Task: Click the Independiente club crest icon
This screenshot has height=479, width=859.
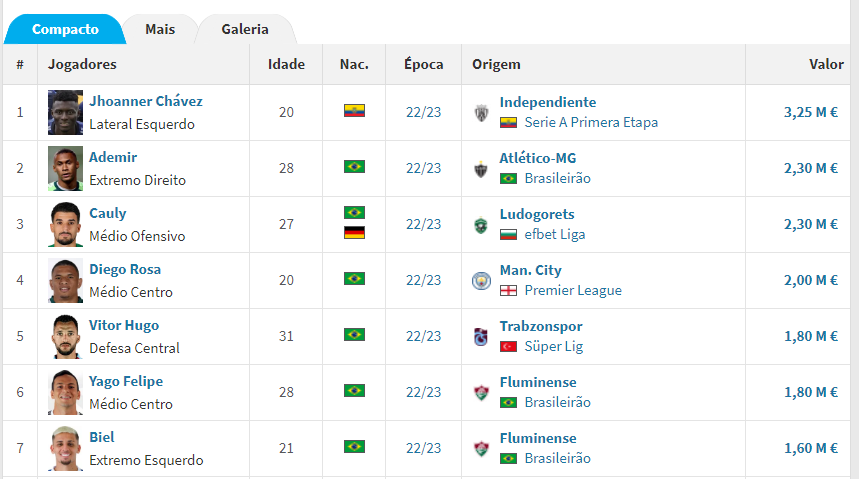Action: pyautogui.click(x=481, y=112)
